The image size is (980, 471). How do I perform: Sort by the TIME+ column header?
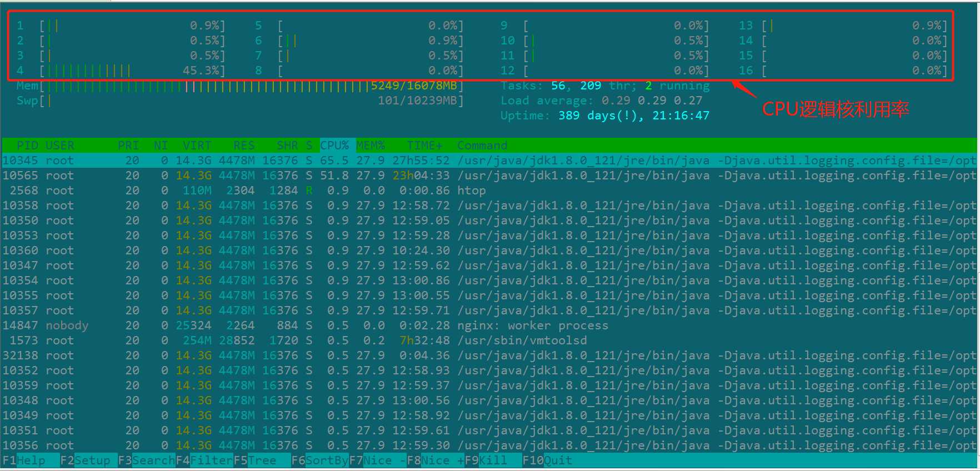424,146
